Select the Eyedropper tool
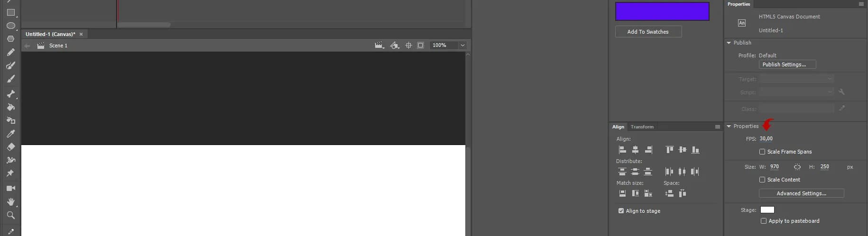The width and height of the screenshot is (868, 236). [x=10, y=134]
